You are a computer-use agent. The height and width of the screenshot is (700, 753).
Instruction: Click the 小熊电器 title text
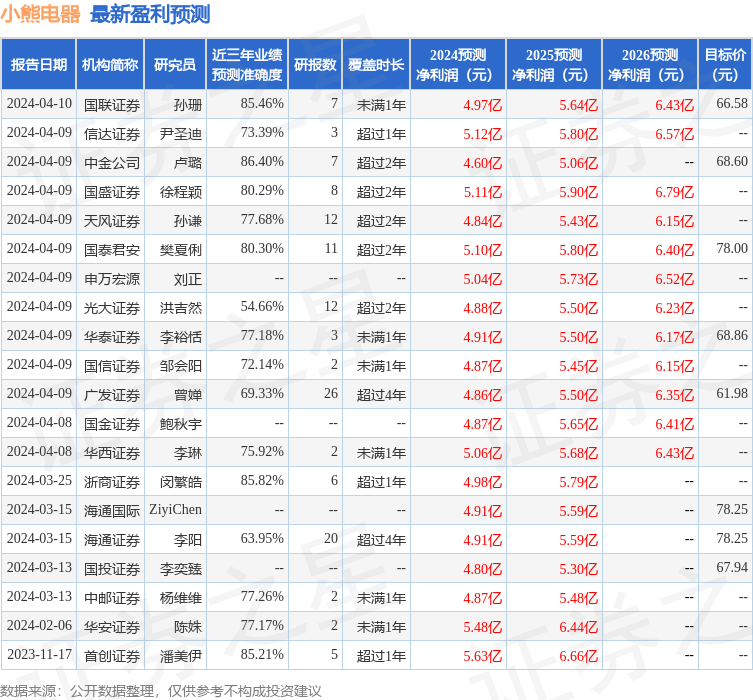click(x=40, y=14)
